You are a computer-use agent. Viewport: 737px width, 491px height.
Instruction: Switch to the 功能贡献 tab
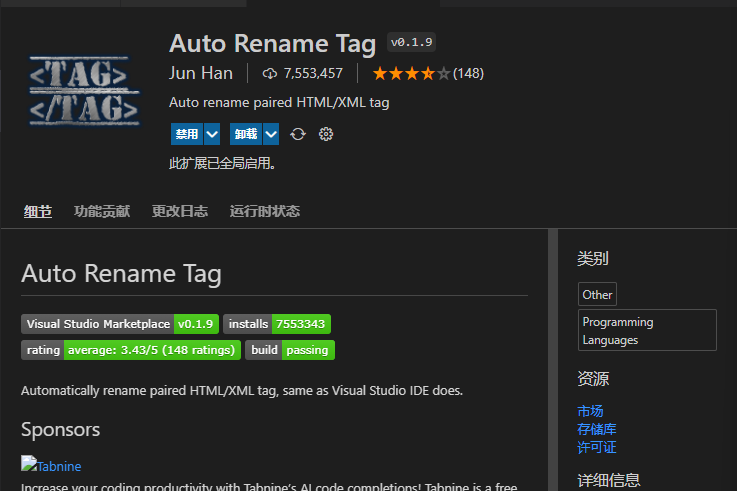tap(102, 211)
